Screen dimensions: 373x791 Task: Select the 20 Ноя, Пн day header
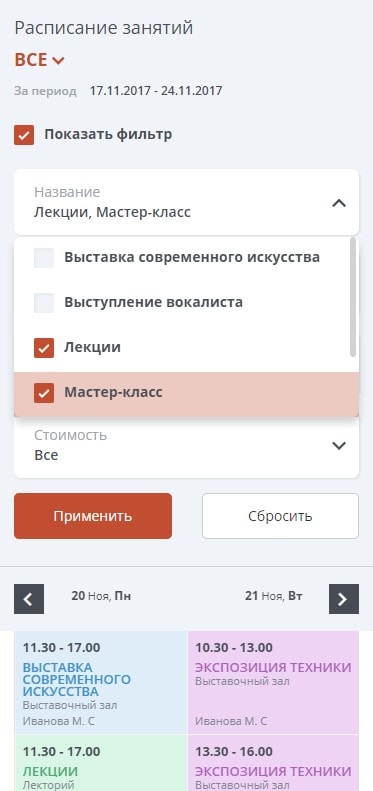[x=101, y=596]
